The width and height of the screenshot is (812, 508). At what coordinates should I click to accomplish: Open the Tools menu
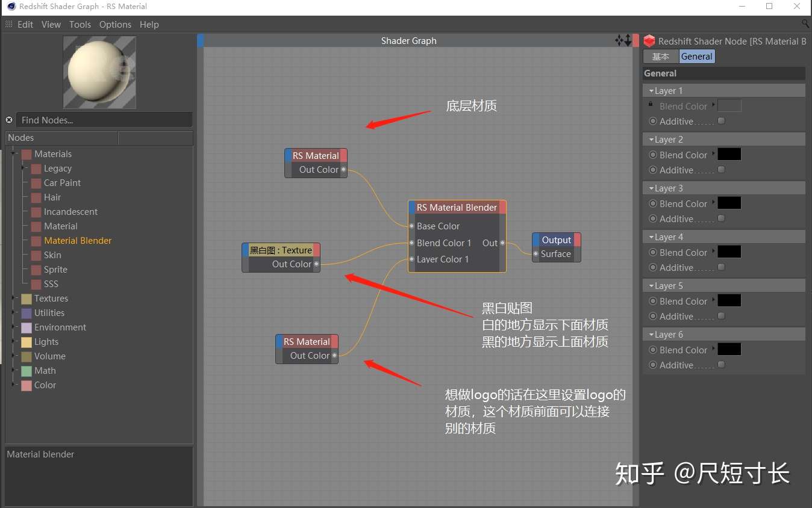80,24
